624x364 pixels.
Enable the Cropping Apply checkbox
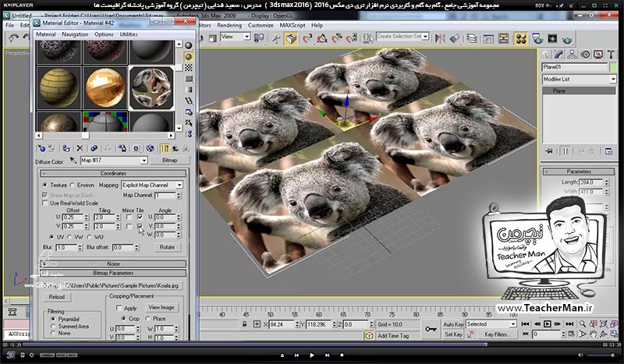click(119, 308)
